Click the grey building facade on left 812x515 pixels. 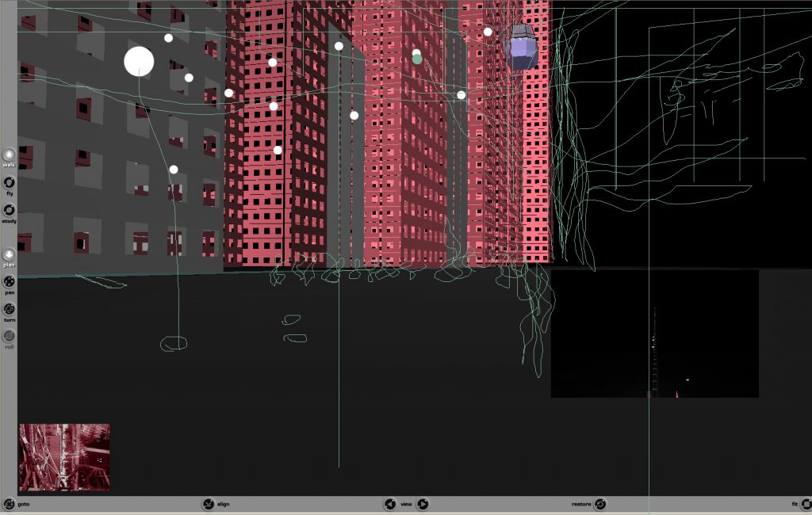(111, 198)
